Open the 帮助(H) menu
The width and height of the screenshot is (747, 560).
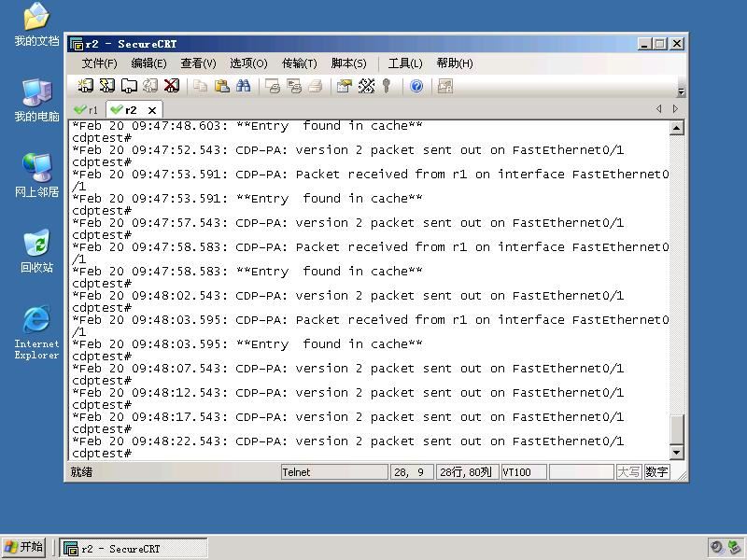[x=455, y=63]
